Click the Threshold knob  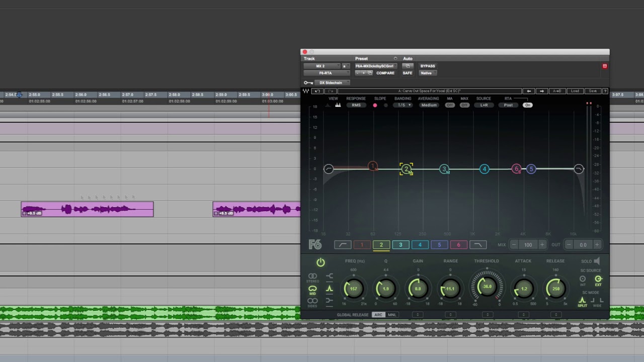click(487, 287)
